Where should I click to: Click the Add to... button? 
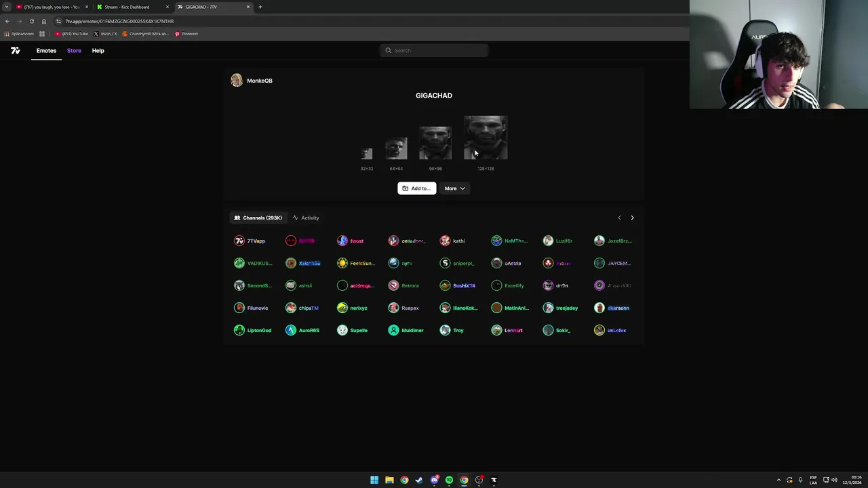416,188
